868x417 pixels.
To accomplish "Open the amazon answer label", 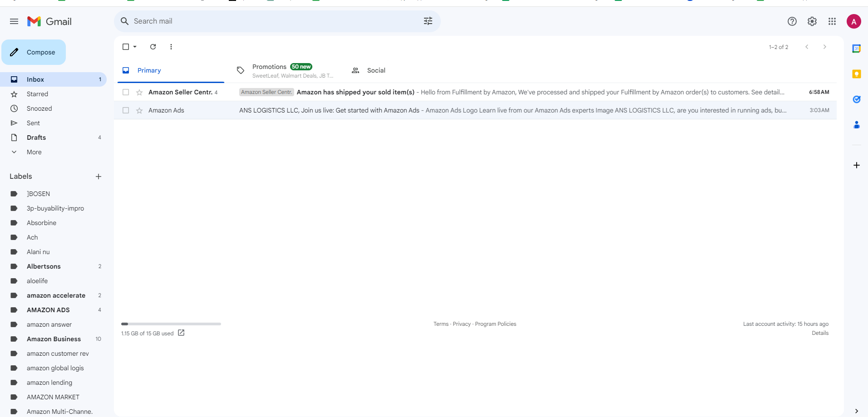I will coord(53,324).
